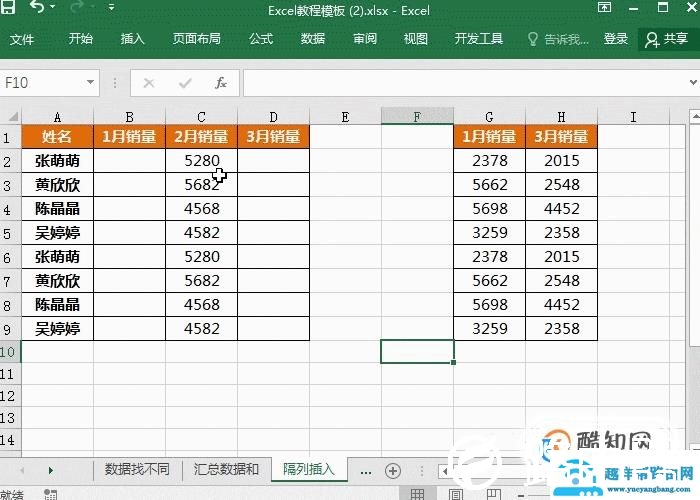Switch to Page Break Preview
The height and width of the screenshot is (500, 700).
point(494,494)
